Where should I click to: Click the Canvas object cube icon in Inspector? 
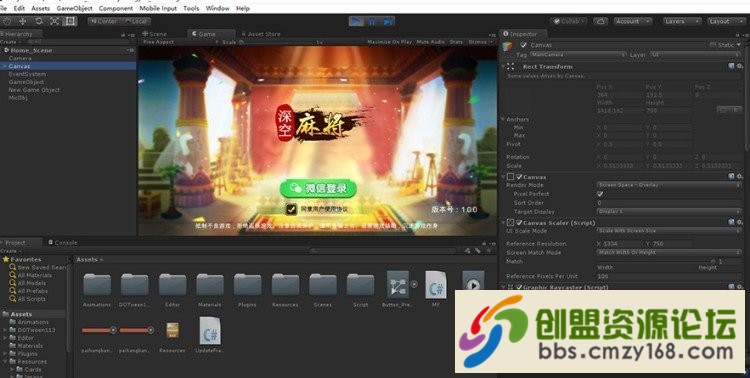click(508, 46)
